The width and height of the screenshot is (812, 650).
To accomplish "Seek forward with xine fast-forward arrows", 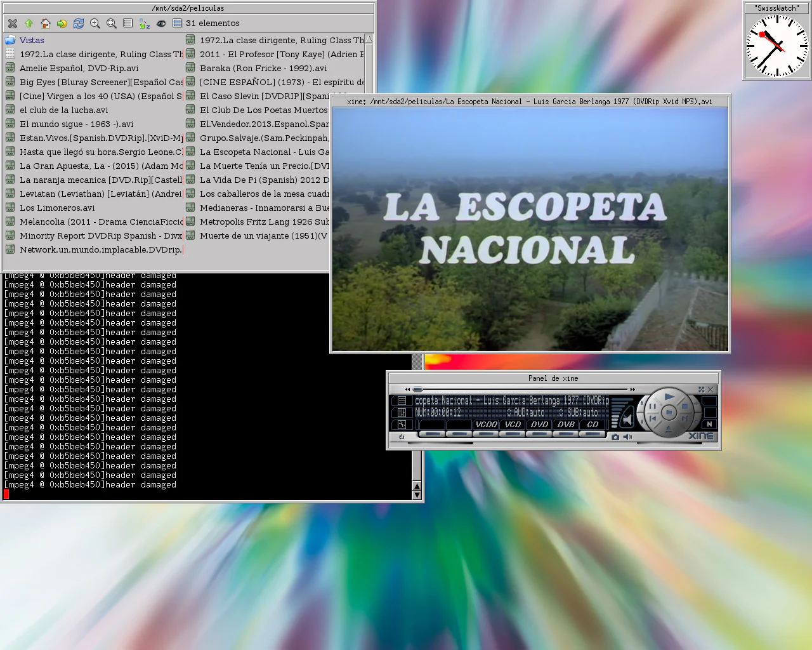I will click(632, 389).
